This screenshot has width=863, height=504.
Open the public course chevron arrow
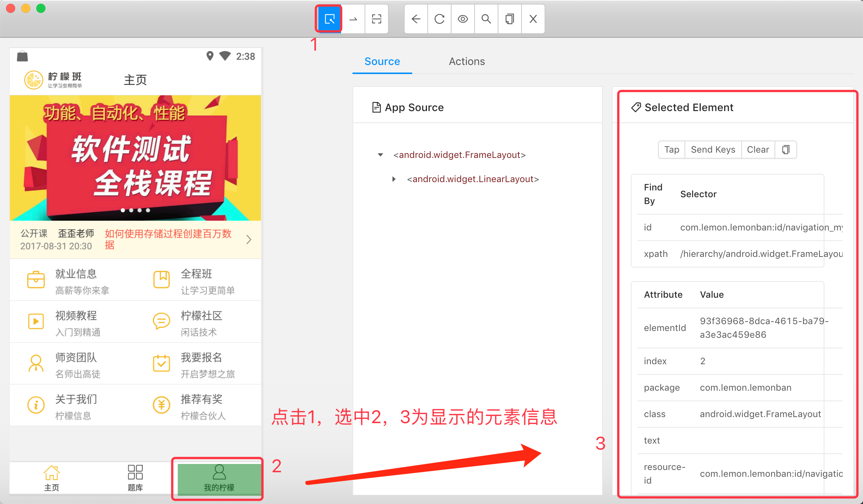pos(248,240)
